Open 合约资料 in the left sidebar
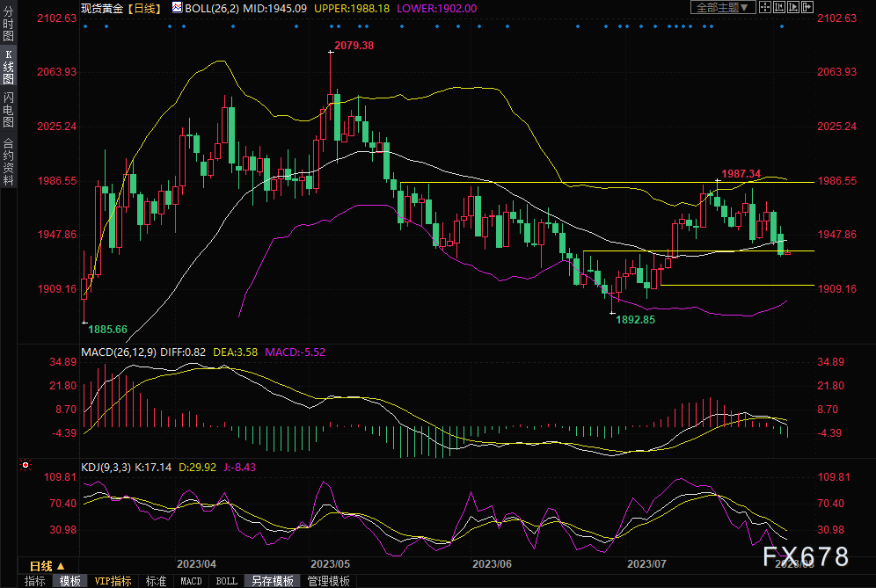This screenshot has width=876, height=588. click(x=8, y=160)
